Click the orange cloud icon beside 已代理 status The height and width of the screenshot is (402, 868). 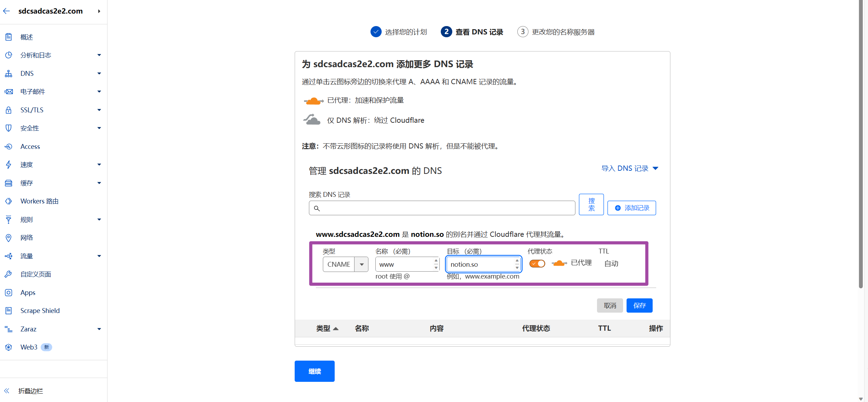click(559, 263)
